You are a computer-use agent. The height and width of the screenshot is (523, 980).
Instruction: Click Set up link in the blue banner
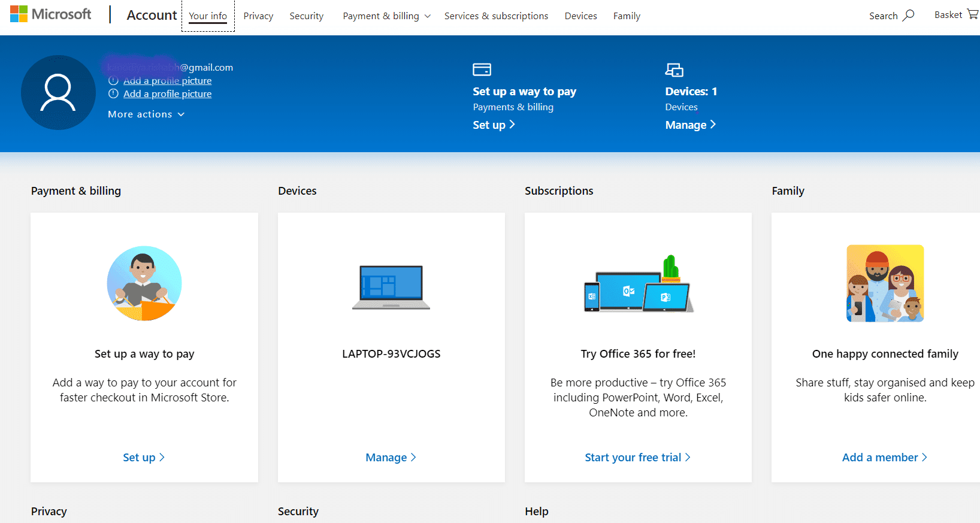[494, 125]
